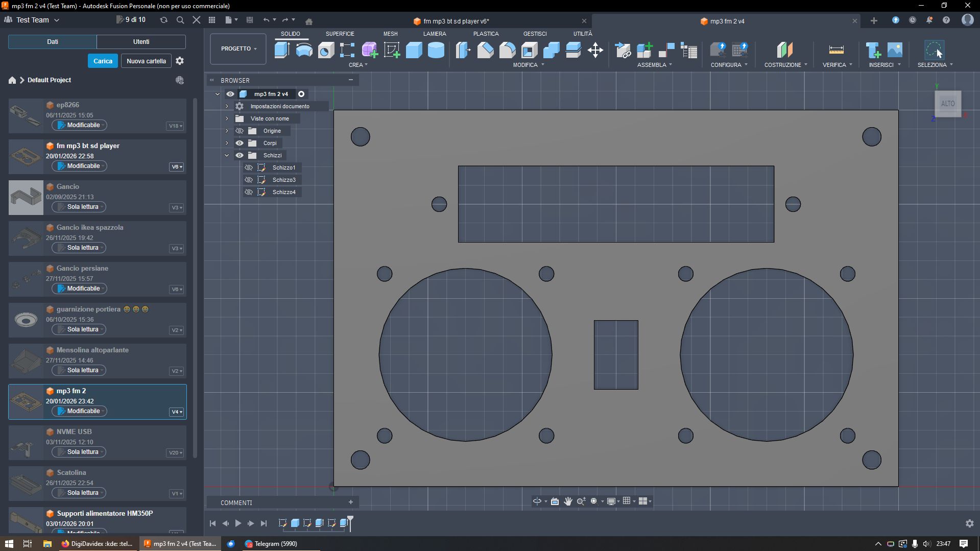Click the Nuova cartella button

pos(146,61)
